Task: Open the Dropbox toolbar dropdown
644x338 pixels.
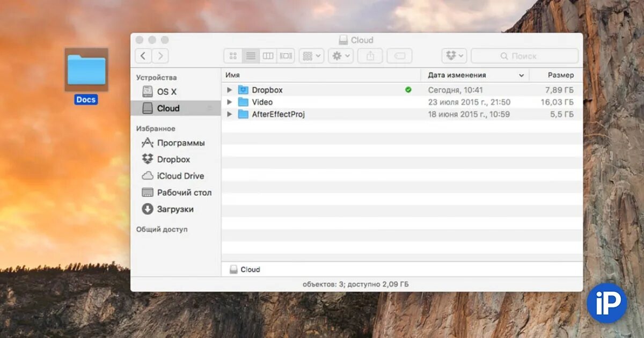Action: [455, 56]
